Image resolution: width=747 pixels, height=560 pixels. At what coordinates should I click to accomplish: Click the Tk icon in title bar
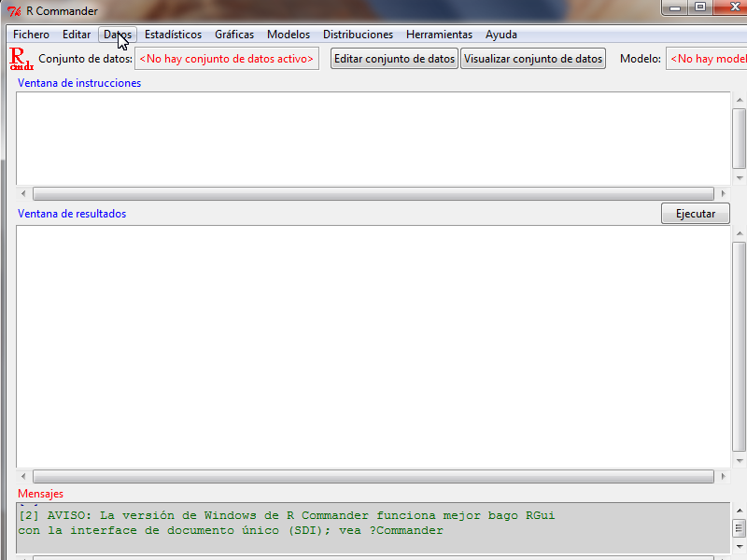pos(14,11)
